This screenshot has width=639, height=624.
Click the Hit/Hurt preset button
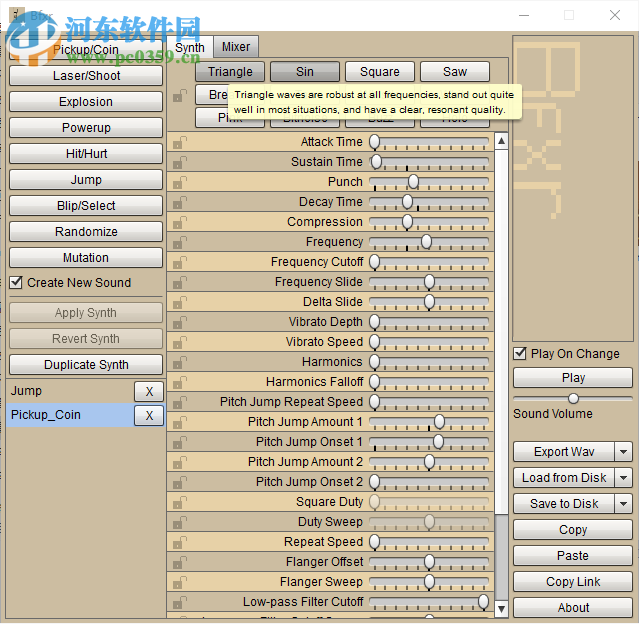86,154
